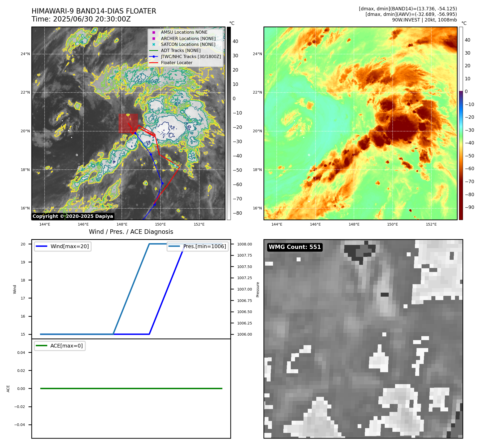The image size is (481, 448).
Task: Click 'Copyright ©2020-2025 Dapiya' label
Action: click(73, 216)
